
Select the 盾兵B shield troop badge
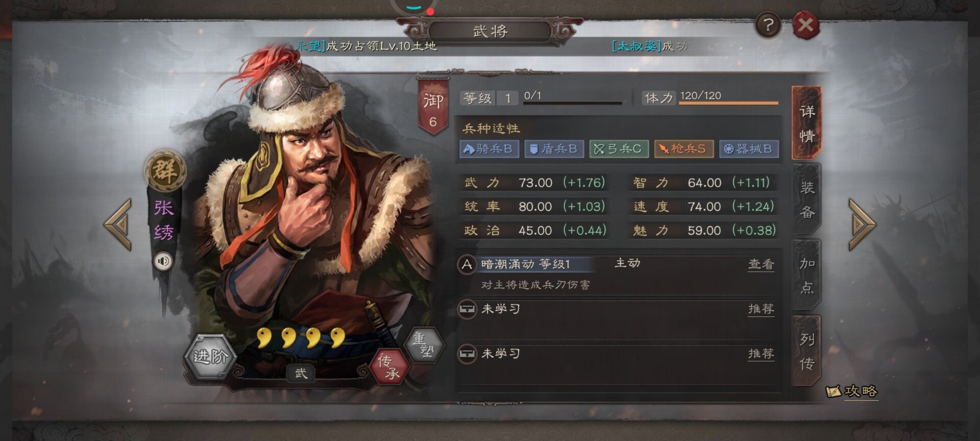point(554,149)
